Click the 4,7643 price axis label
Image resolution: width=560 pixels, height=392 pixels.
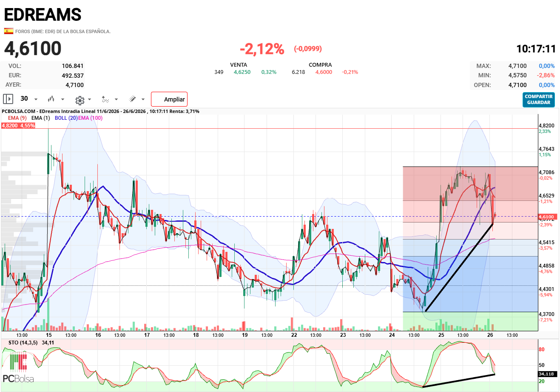point(546,149)
